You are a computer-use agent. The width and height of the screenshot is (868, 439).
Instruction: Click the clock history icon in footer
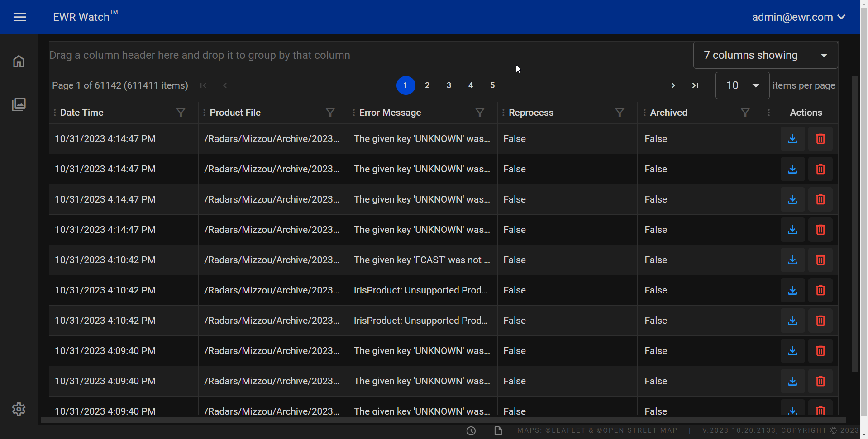[471, 431]
